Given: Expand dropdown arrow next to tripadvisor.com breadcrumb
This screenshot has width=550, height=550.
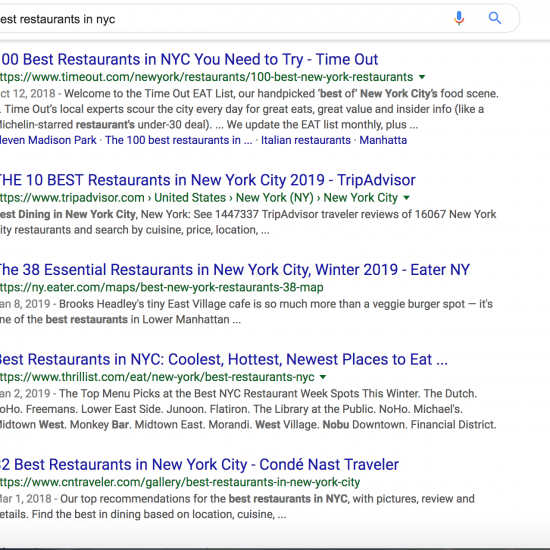Looking at the screenshot, I should tap(406, 197).
